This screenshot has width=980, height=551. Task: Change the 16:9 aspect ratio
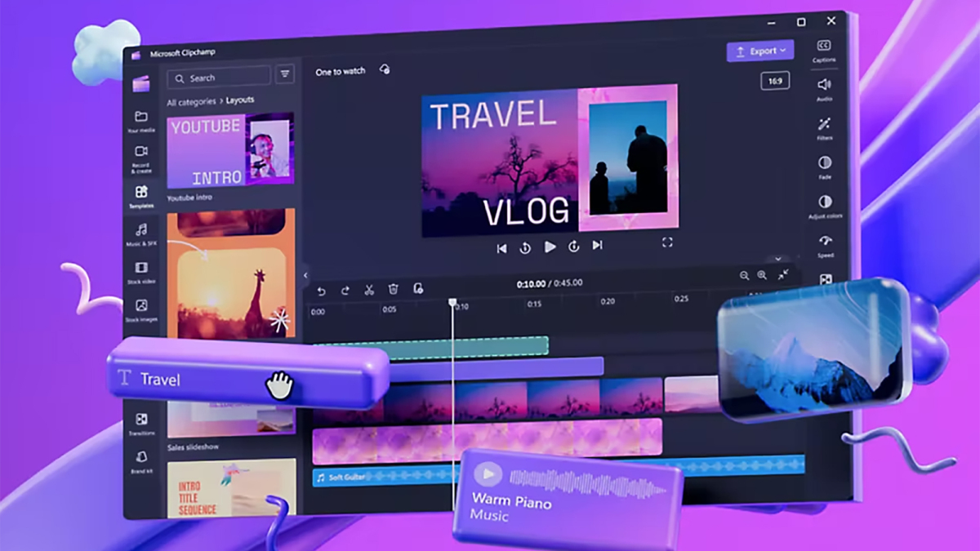tap(775, 81)
